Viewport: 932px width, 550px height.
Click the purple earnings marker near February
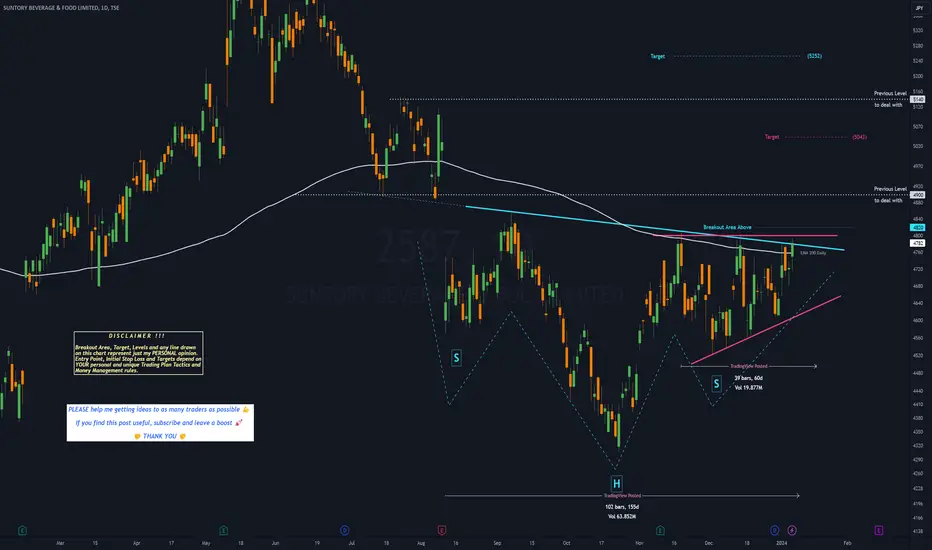tap(879, 530)
